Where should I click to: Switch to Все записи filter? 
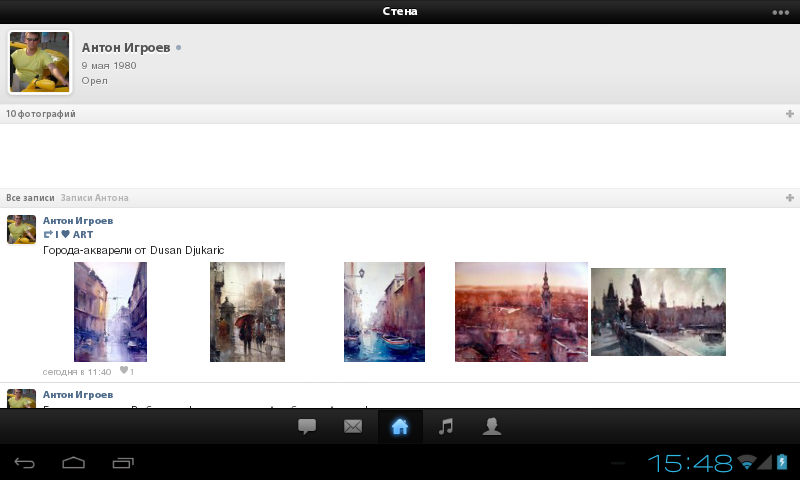30,197
